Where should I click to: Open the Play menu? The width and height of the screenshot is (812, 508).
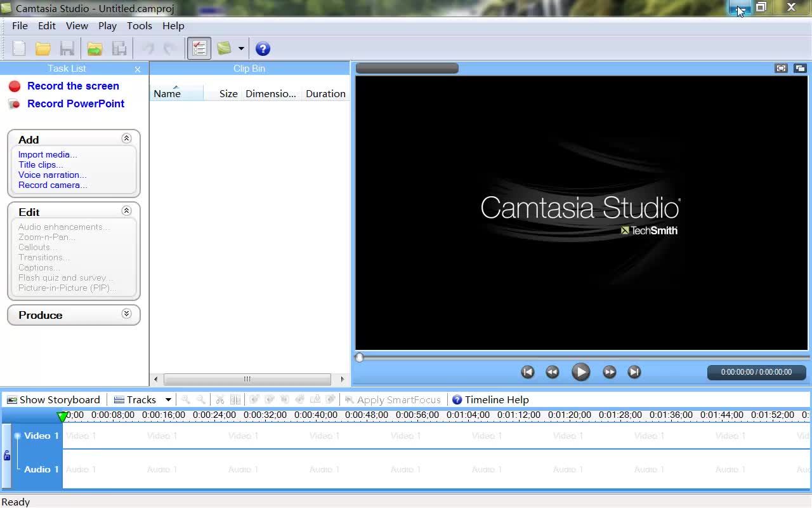pyautogui.click(x=107, y=26)
